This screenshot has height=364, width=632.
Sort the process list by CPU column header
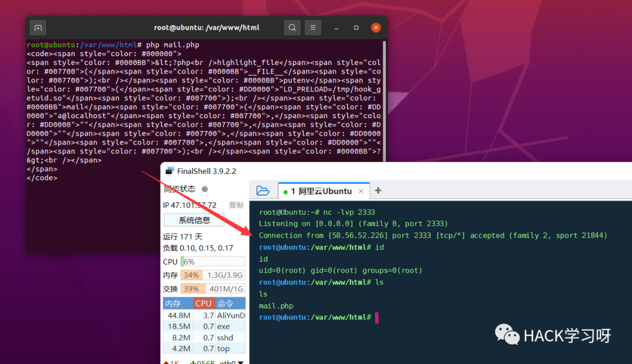point(204,304)
